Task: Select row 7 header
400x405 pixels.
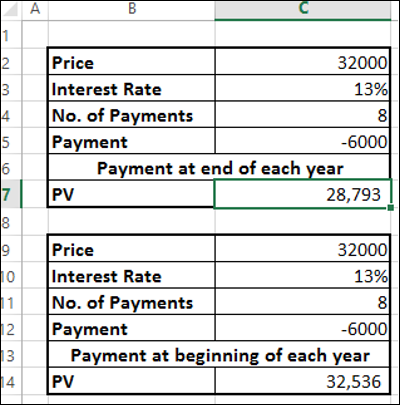Action: pos(11,194)
